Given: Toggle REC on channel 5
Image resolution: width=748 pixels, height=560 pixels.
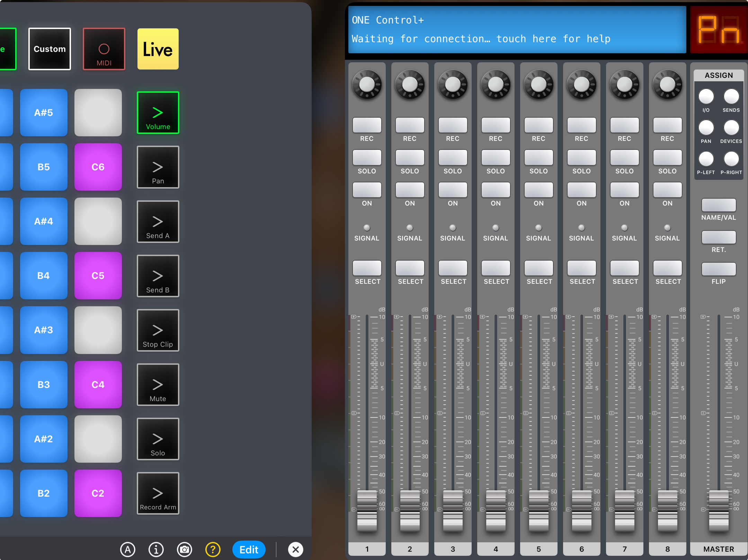Looking at the screenshot, I should click(539, 125).
